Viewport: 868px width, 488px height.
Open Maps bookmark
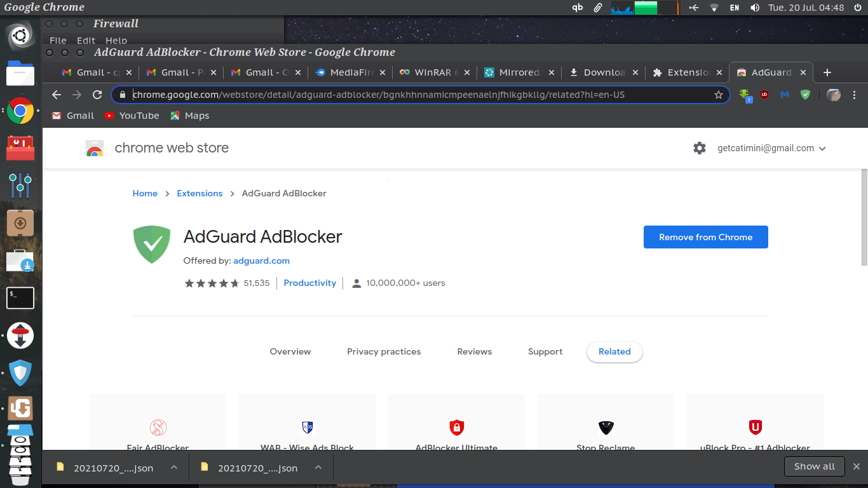(189, 116)
